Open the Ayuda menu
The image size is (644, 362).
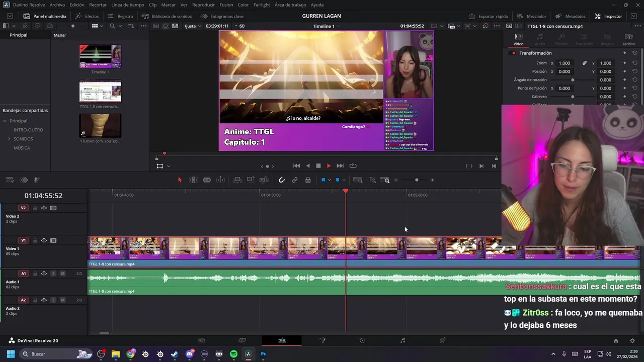pyautogui.click(x=317, y=5)
